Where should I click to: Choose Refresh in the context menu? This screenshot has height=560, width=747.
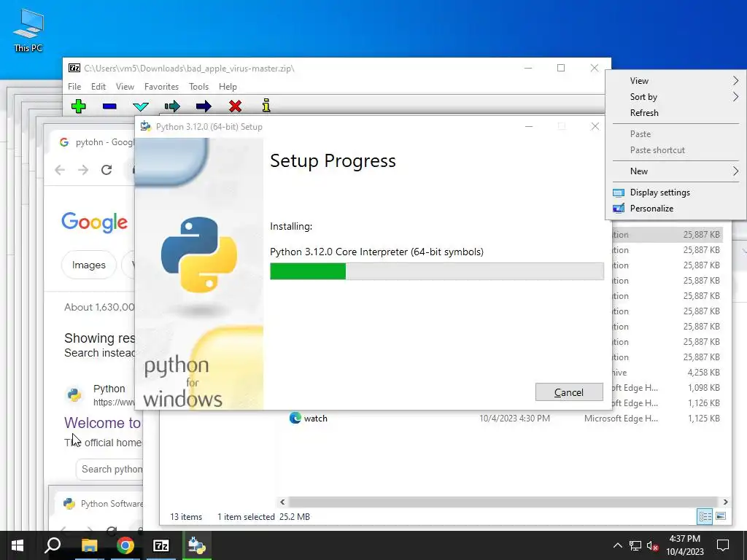click(x=676, y=113)
